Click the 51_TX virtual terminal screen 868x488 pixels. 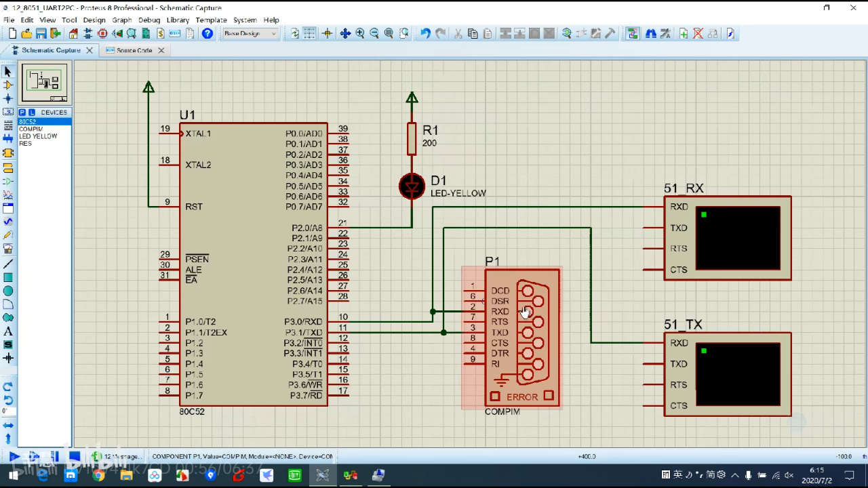(x=738, y=374)
